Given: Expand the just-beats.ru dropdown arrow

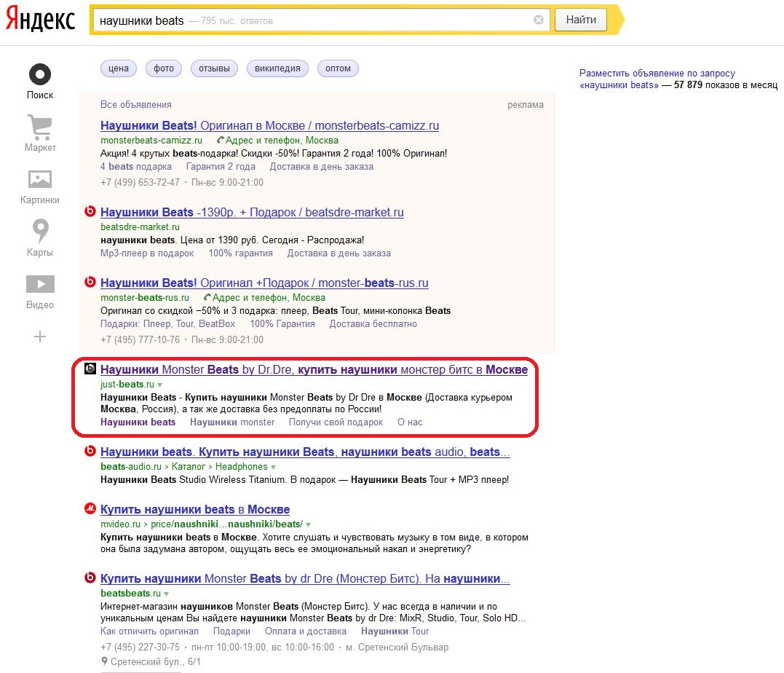Looking at the screenshot, I should [x=160, y=385].
